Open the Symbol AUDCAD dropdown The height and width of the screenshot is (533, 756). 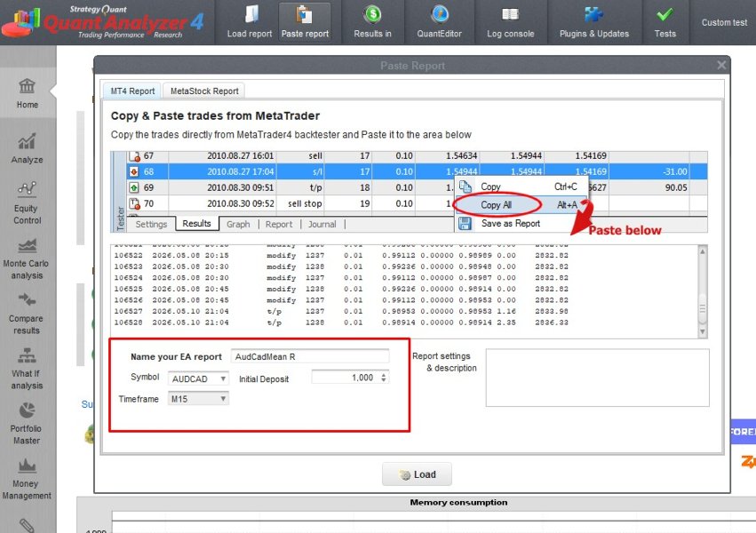click(x=198, y=378)
